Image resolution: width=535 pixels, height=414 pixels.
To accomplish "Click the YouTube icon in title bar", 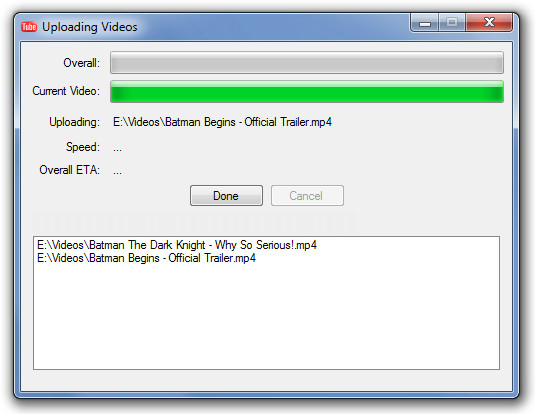I will (x=29, y=27).
